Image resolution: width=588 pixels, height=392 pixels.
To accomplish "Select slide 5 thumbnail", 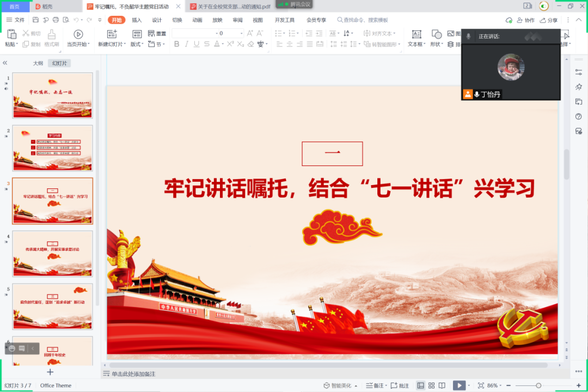I will tap(52, 306).
